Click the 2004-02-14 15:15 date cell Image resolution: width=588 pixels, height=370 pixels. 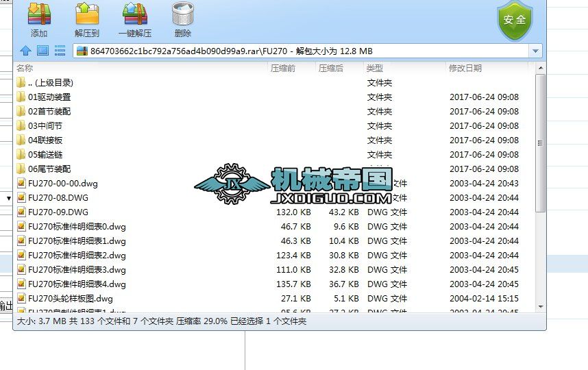[484, 299]
